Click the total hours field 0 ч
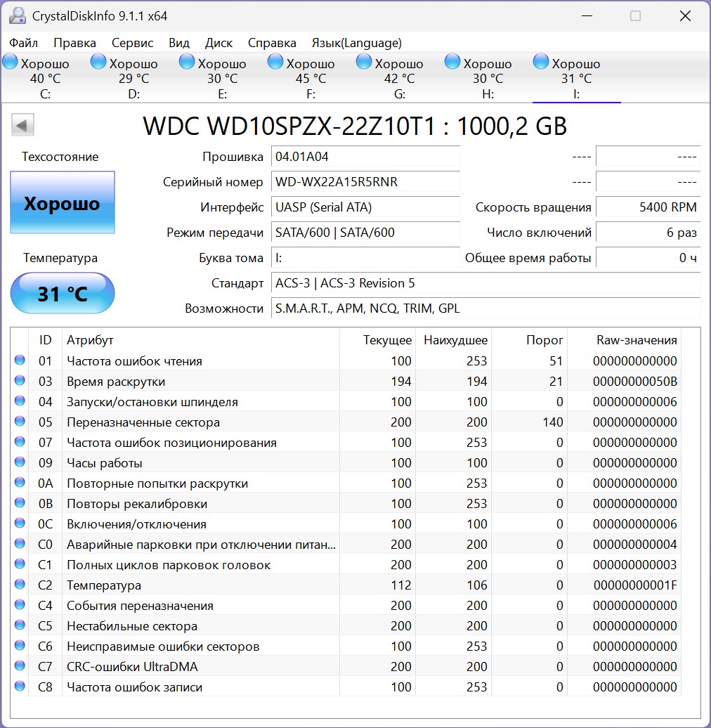Viewport: 711px width, 728px height. pos(648,258)
